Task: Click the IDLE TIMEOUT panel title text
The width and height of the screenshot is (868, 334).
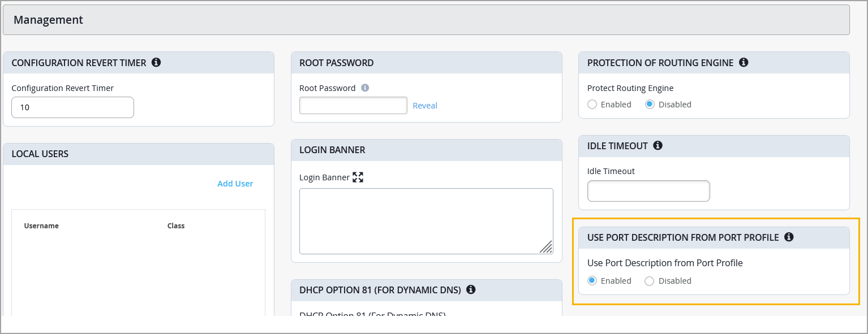Action: pyautogui.click(x=617, y=146)
